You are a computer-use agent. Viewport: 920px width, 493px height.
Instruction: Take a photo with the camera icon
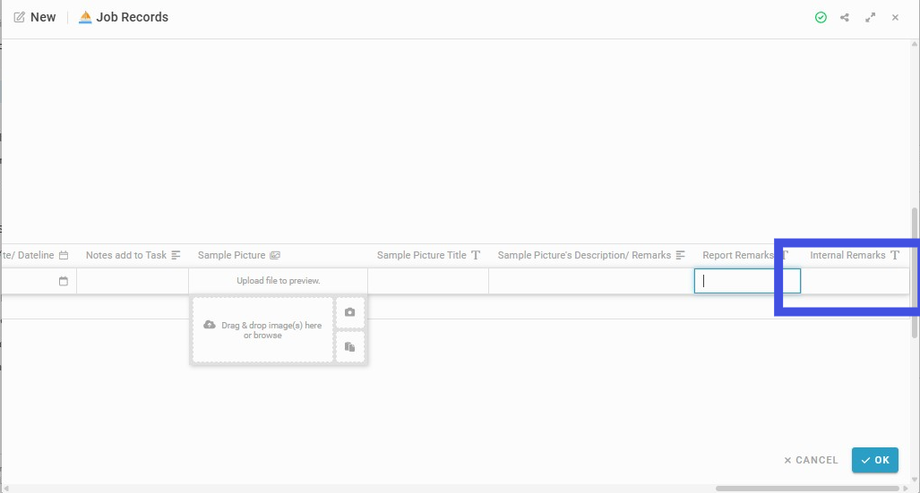[x=350, y=312]
